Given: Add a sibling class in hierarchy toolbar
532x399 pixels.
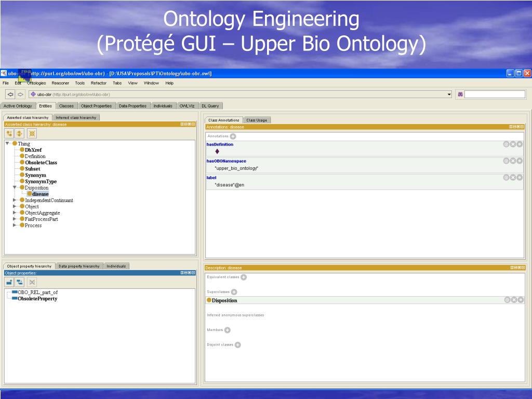Looking at the screenshot, I should click(20, 134).
